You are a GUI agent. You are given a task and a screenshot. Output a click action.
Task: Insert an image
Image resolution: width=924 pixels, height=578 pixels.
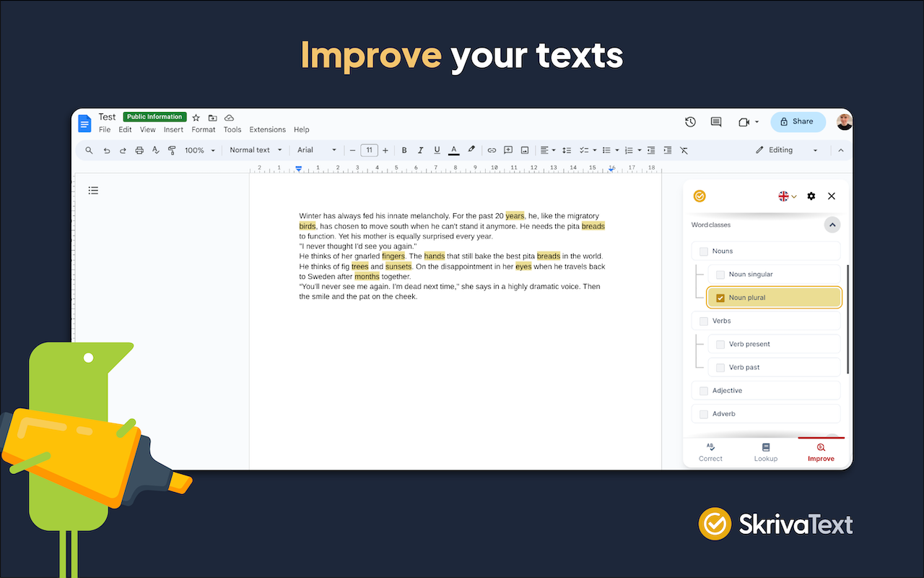pyautogui.click(x=525, y=150)
